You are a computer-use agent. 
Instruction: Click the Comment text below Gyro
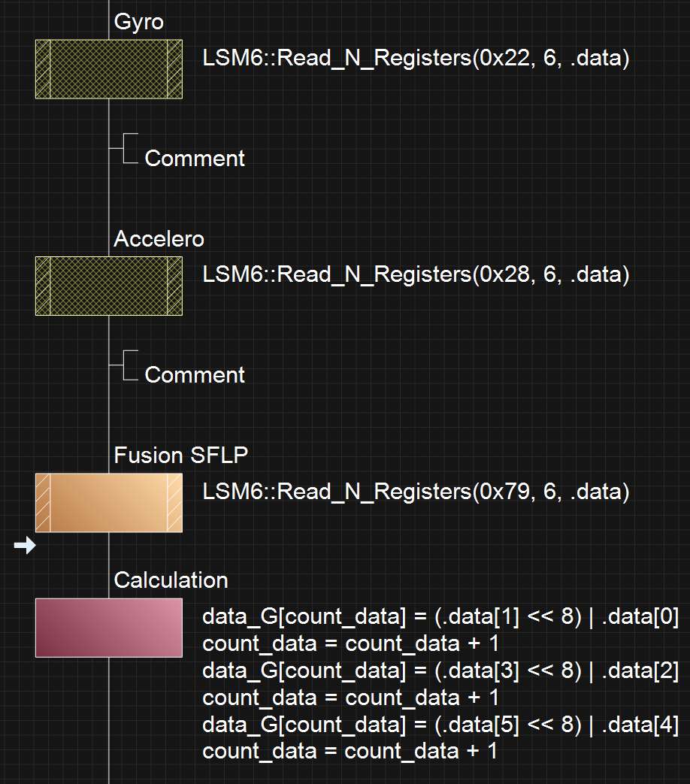(195, 159)
